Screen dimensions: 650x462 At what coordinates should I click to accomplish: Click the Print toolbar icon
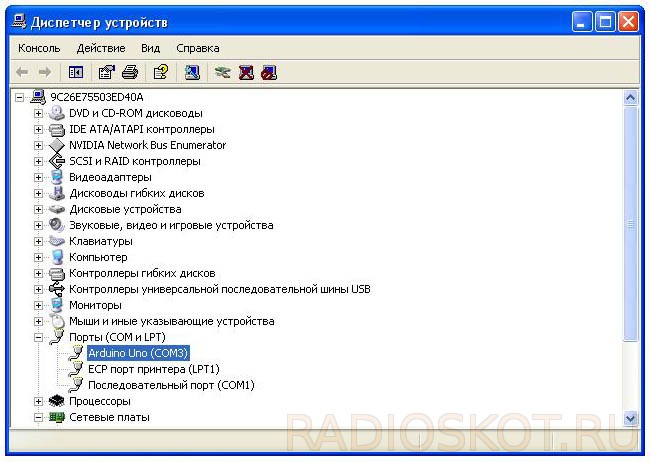pyautogui.click(x=130, y=73)
